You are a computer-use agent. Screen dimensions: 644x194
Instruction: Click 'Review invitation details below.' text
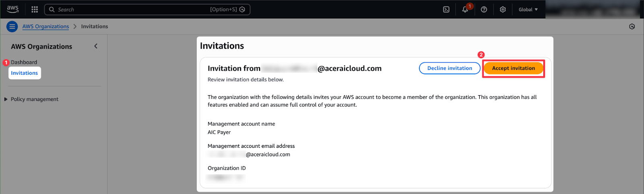(246, 80)
